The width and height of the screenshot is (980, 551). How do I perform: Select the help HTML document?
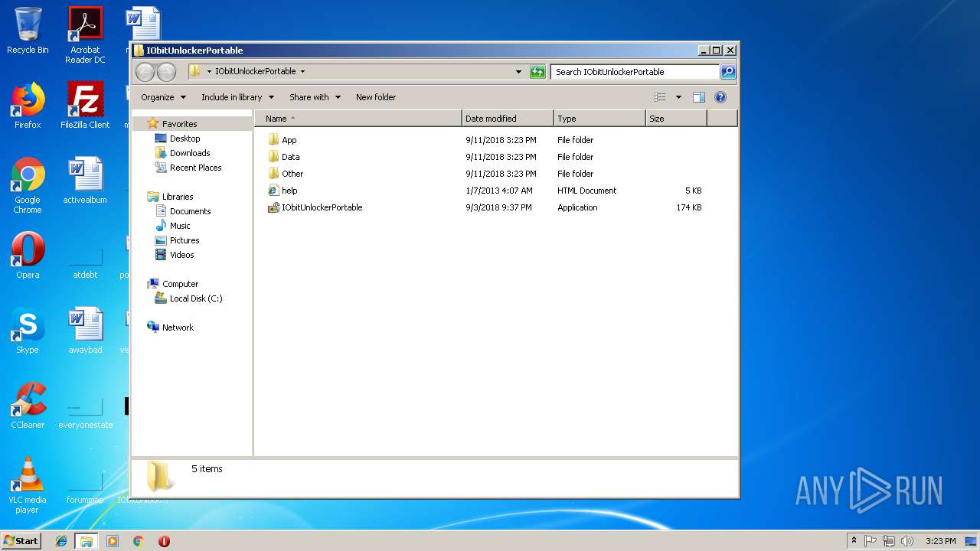coord(289,191)
